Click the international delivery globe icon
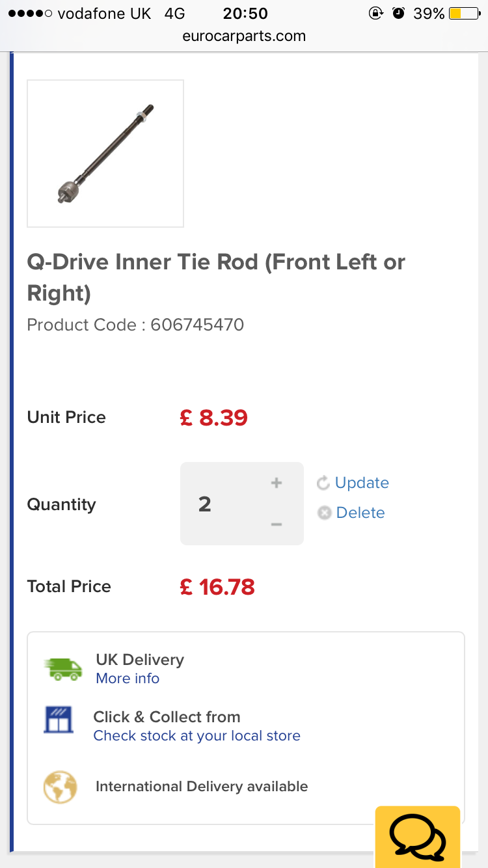 60,787
